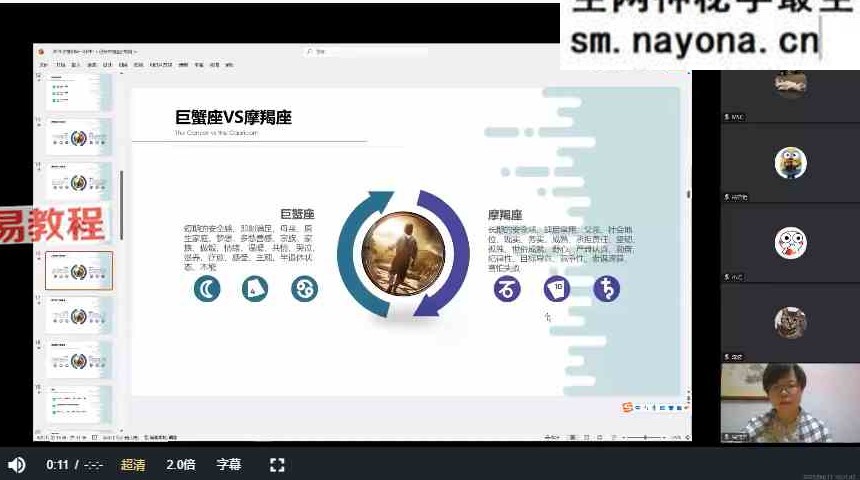
Task: Click the surprised-face emoji avatar tile
Action: pos(790,243)
